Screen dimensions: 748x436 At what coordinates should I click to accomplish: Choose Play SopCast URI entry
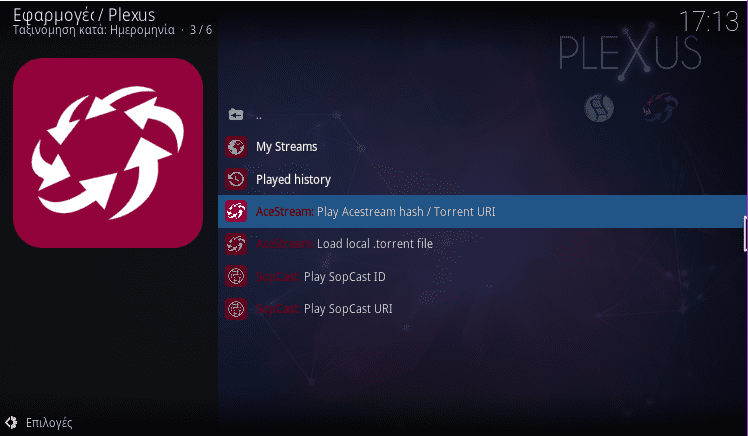coord(482,309)
